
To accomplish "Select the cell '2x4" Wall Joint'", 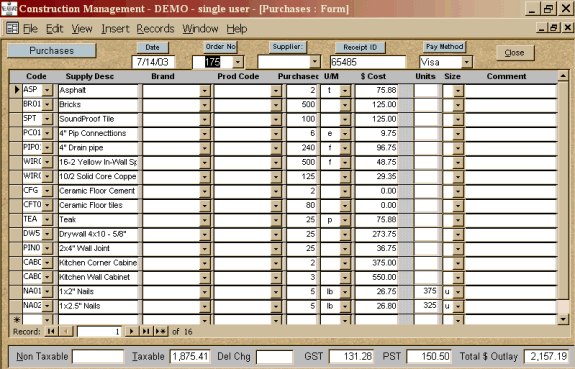I will [x=98, y=249].
